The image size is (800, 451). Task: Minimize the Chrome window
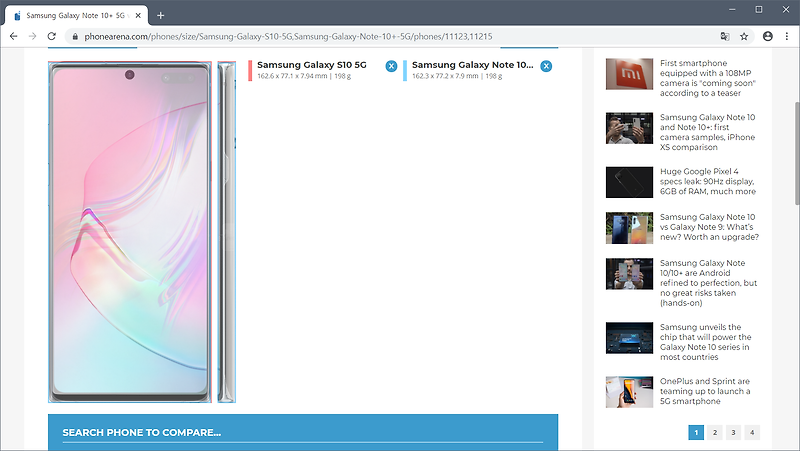click(732, 9)
